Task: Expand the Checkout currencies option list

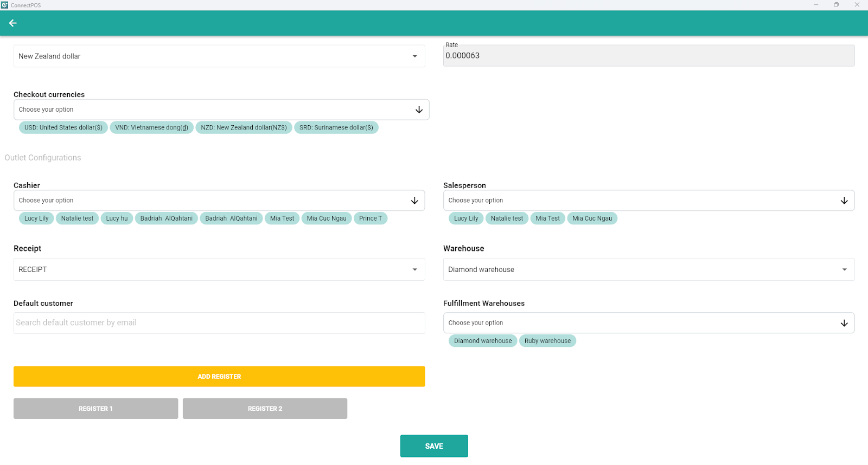Action: pos(221,109)
